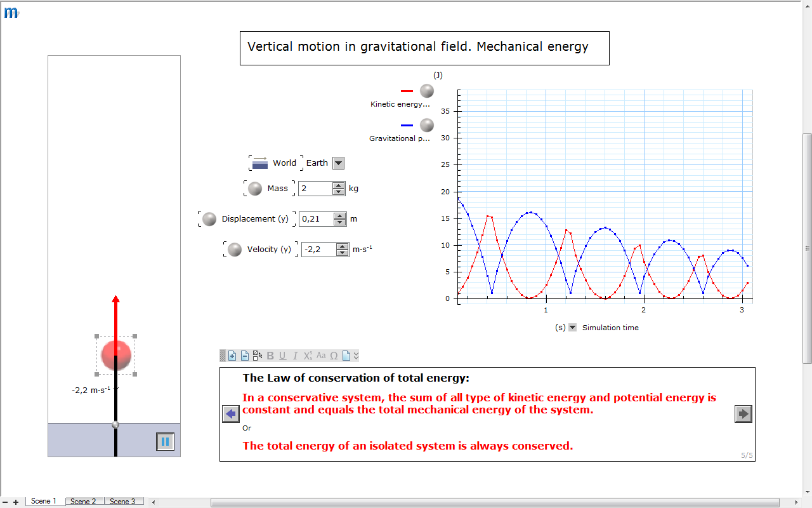The height and width of the screenshot is (508, 812).
Task: Open the World Earth dropdown
Action: click(338, 163)
